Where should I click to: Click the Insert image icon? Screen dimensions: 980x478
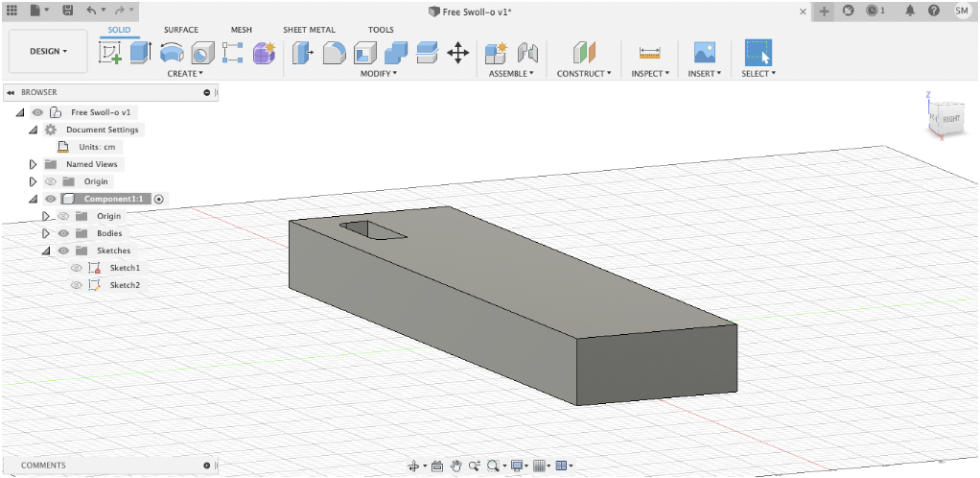[x=705, y=53]
